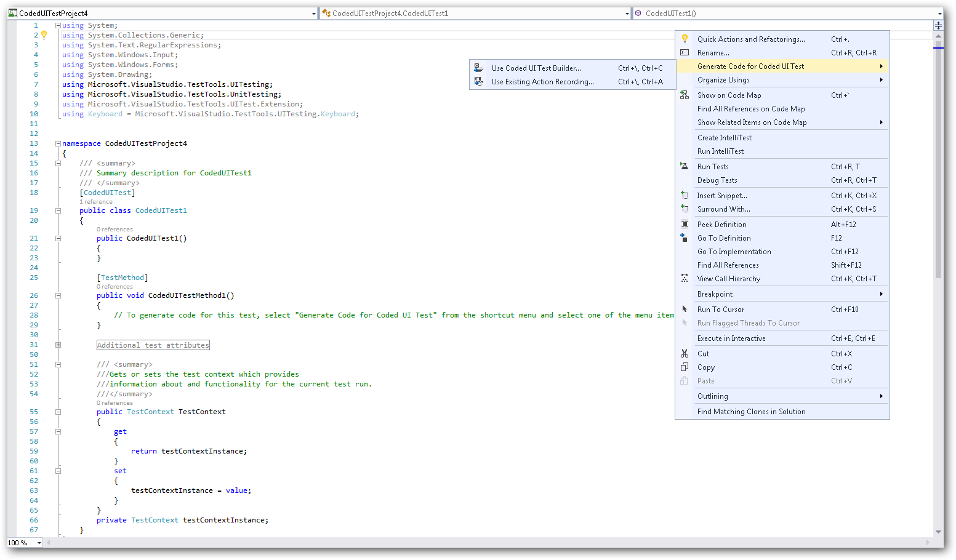Select Find All References on Code Map
This screenshot has height=560, width=956.
click(782, 108)
